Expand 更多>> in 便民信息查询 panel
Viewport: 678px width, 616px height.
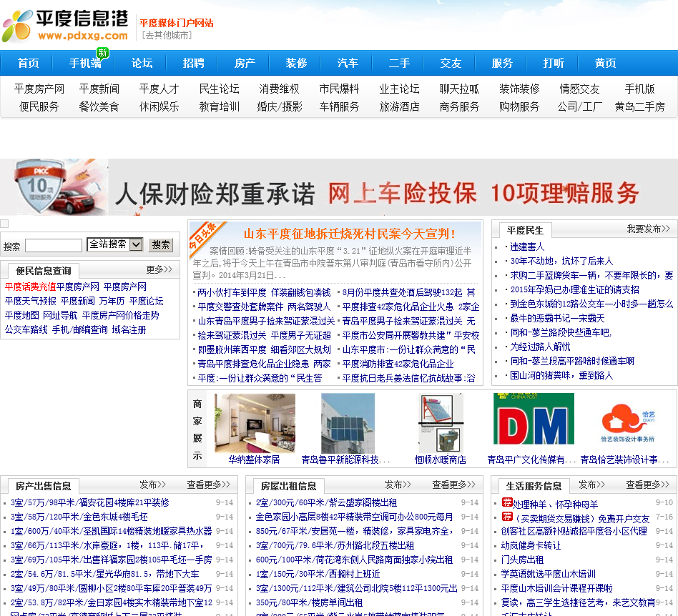pos(159,269)
